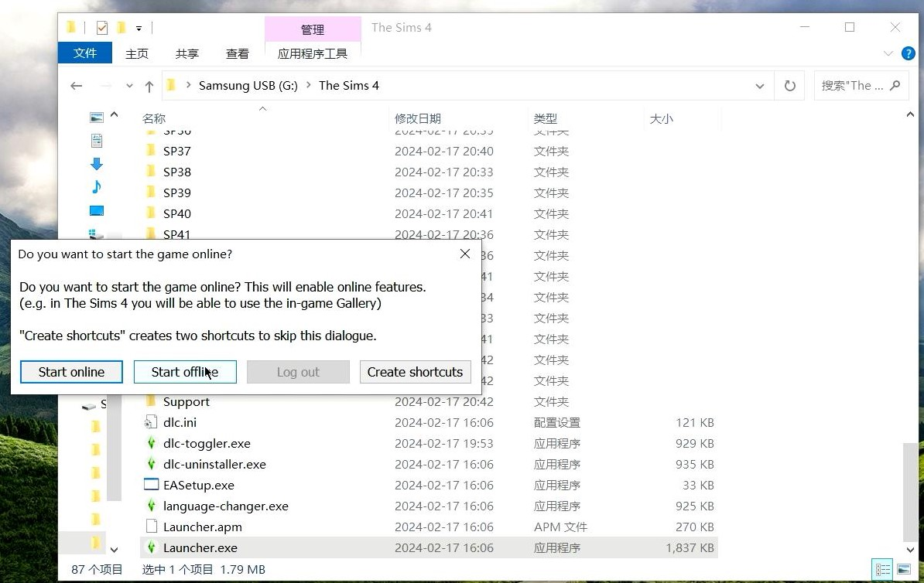
Task: Select the dlc-toggler.exe plumbob icon
Action: tap(151, 443)
